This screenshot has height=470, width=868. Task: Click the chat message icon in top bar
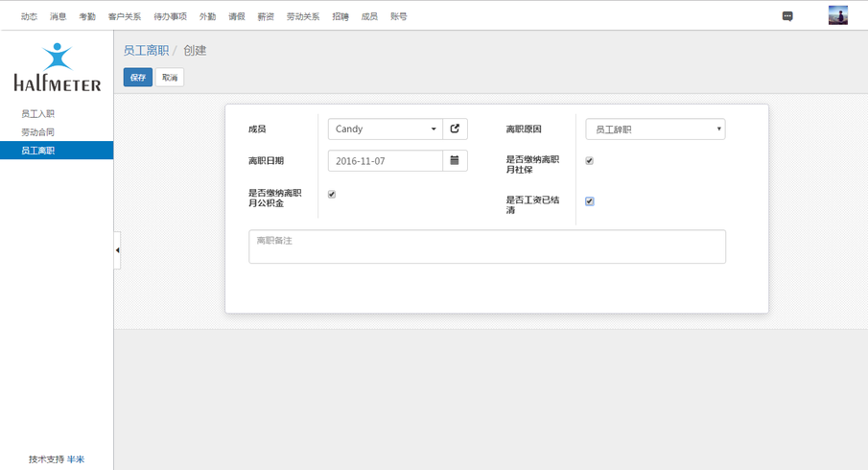[787, 16]
